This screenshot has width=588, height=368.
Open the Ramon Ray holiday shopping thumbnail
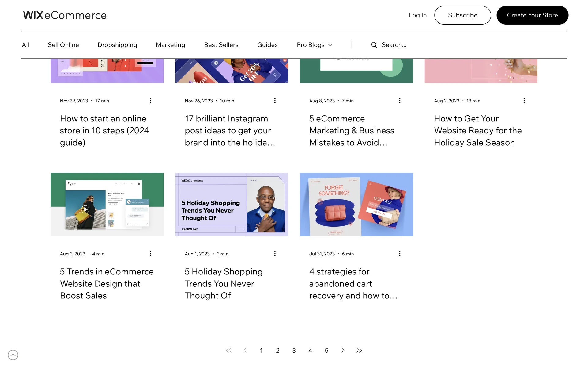click(x=232, y=204)
